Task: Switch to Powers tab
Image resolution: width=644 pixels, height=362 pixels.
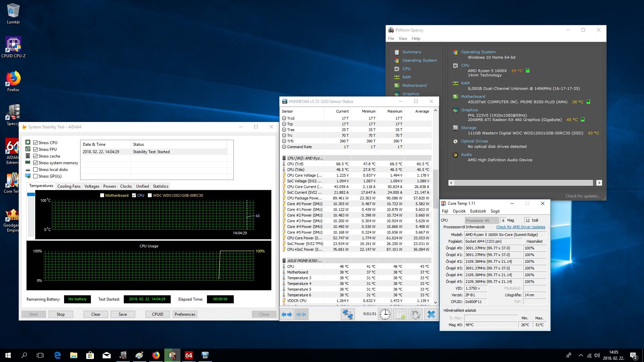Action: [x=109, y=186]
